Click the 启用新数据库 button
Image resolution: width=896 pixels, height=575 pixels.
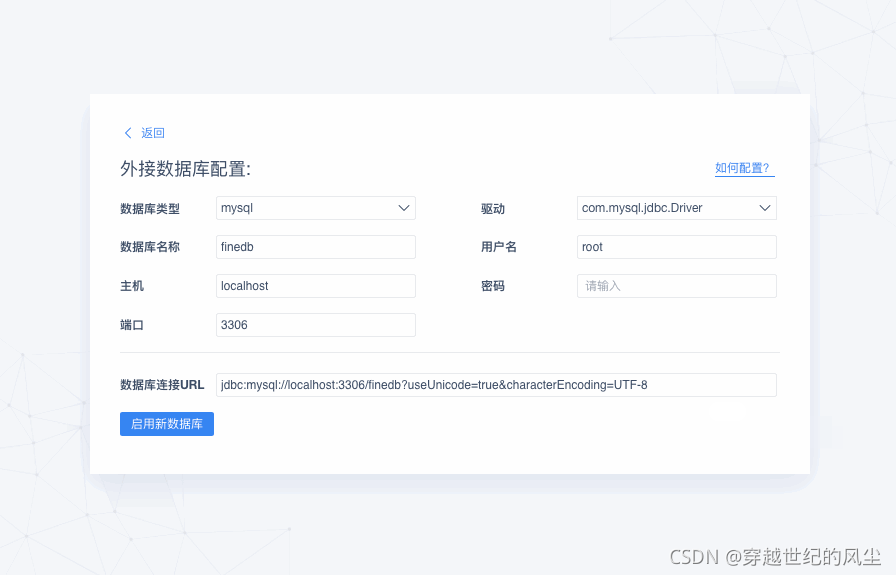click(167, 424)
